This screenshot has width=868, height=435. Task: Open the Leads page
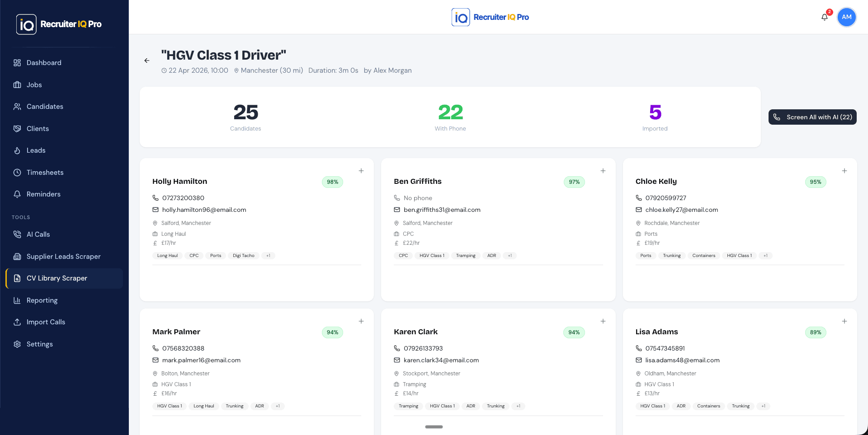pyautogui.click(x=64, y=150)
